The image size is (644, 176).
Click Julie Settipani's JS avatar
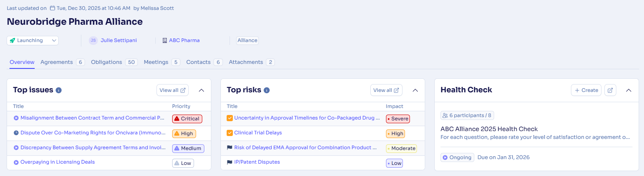click(x=93, y=40)
